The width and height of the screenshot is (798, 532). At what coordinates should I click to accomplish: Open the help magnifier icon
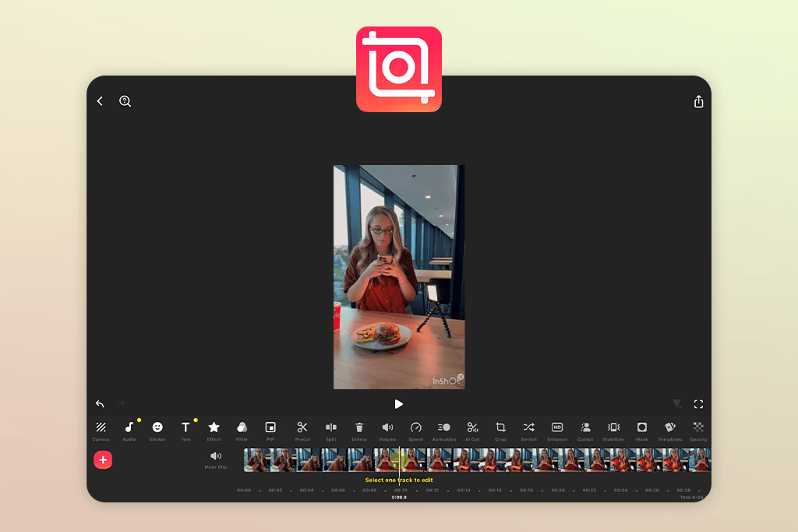[x=125, y=101]
